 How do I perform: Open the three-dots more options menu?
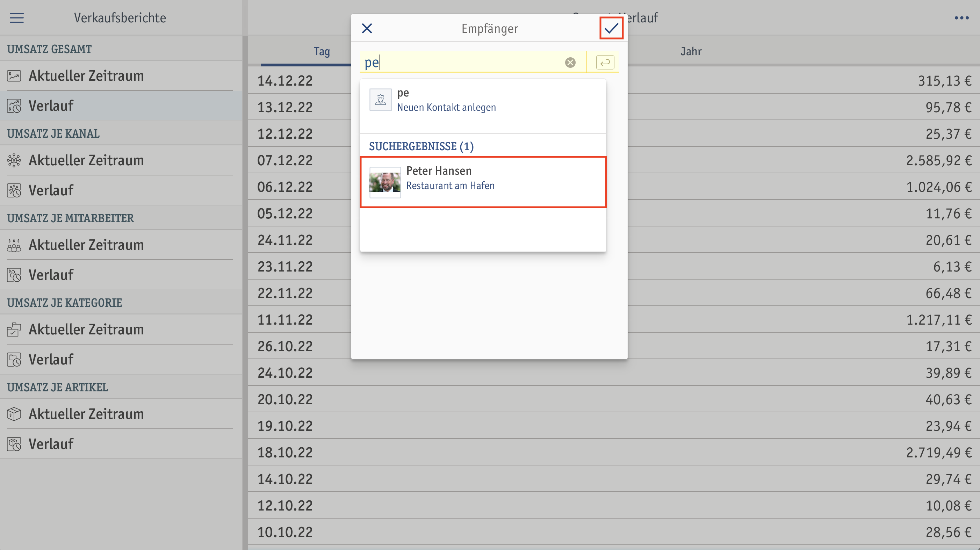coord(961,18)
